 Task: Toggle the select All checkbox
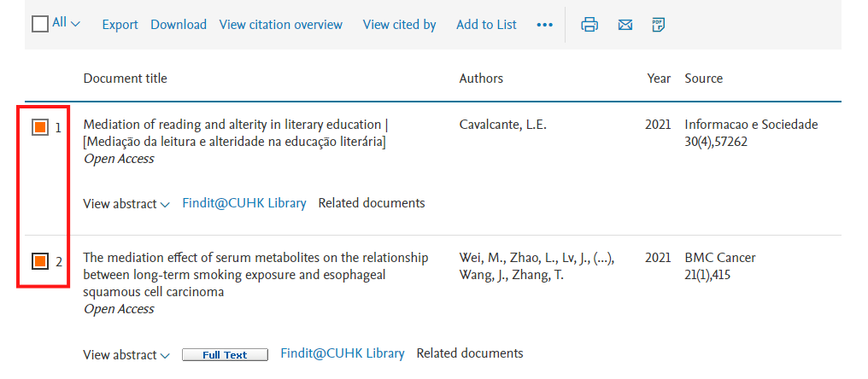pos(40,24)
